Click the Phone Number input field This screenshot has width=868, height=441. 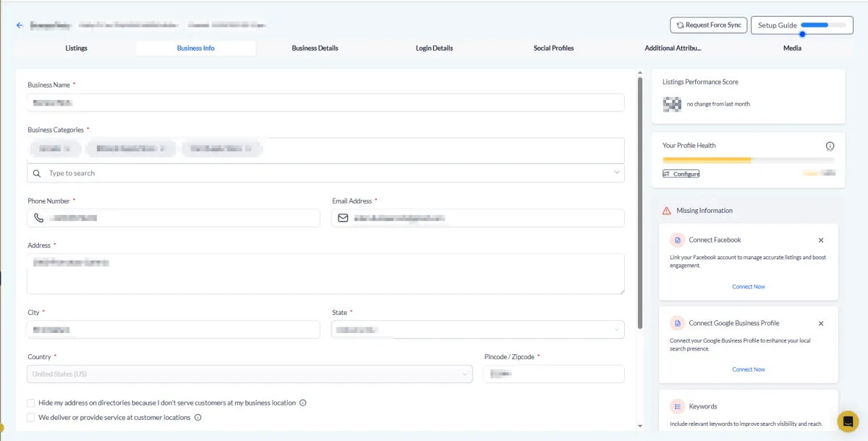click(x=174, y=218)
